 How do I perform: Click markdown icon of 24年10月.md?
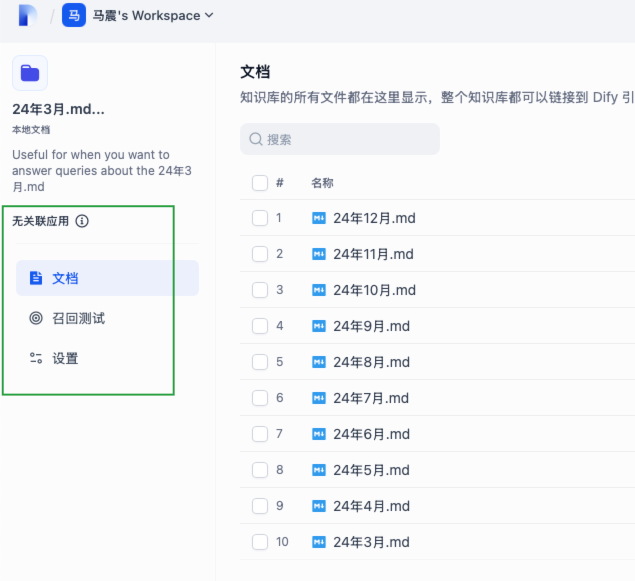pyautogui.click(x=319, y=290)
